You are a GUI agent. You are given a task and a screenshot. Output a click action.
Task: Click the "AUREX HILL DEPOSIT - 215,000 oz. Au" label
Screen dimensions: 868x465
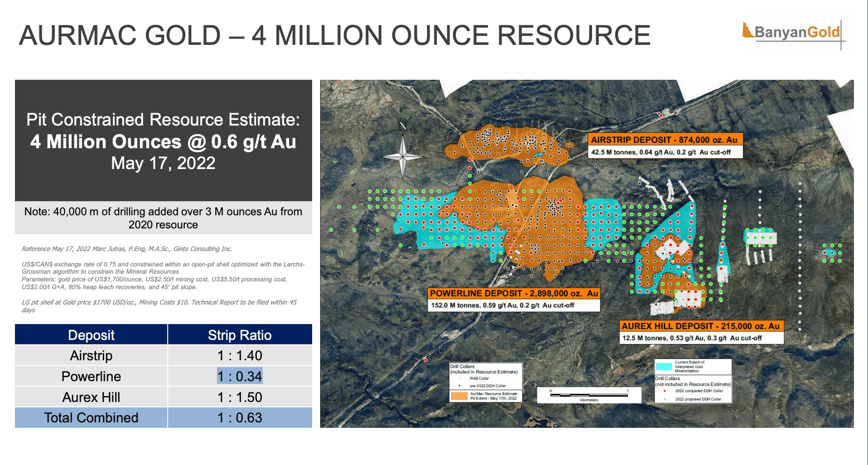[x=701, y=326]
